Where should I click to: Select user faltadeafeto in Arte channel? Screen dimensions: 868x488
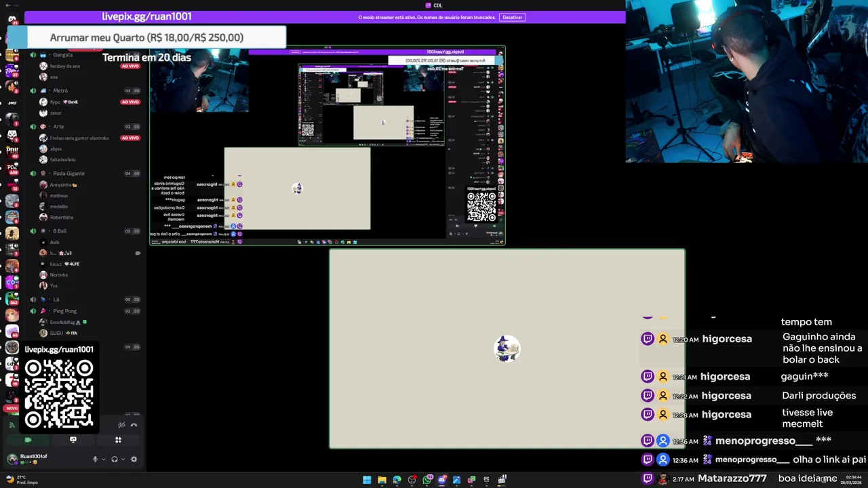(x=58, y=159)
